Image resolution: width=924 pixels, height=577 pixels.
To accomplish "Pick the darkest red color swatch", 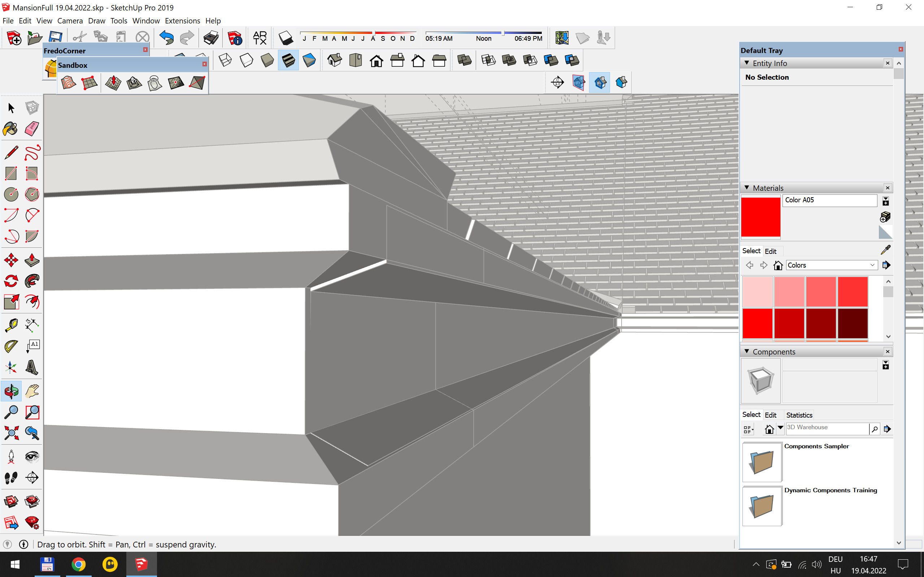I will (x=853, y=323).
